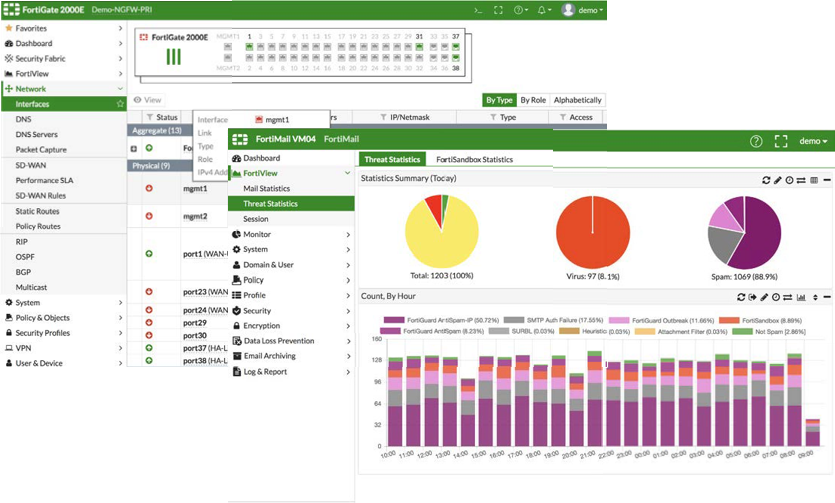835x503 pixels.
Task: Star the Interfaces menu item as favorite
Action: tap(120, 104)
